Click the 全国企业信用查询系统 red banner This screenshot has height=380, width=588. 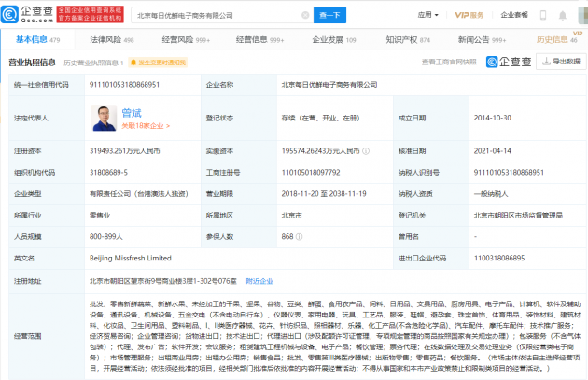pyautogui.click(x=90, y=14)
